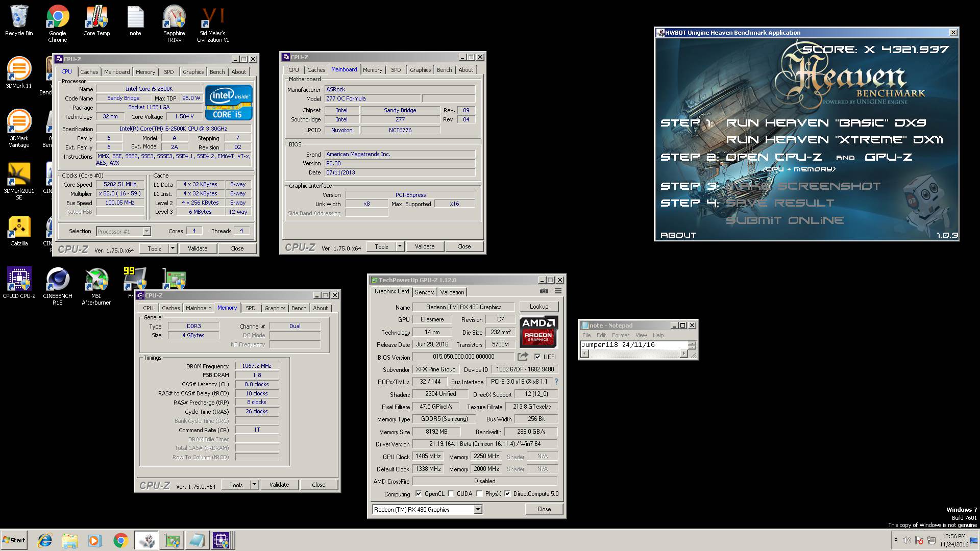Click GPU-Z link in Heaven app step 2
980x551 pixels.
pyautogui.click(x=888, y=157)
